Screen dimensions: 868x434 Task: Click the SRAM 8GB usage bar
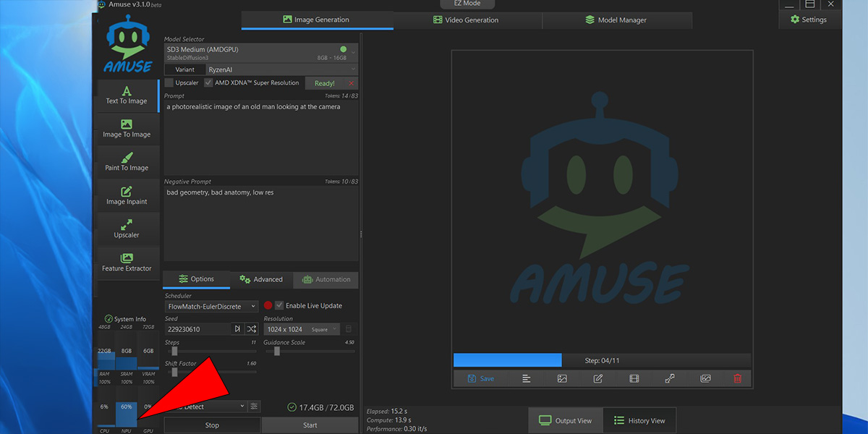tap(127, 351)
